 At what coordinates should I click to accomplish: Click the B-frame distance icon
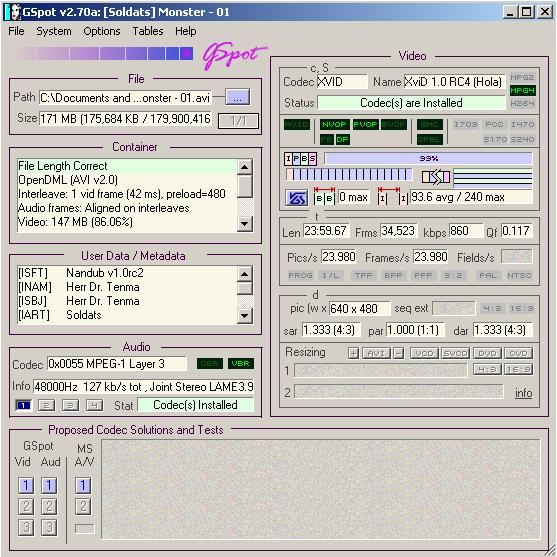[x=324, y=196]
